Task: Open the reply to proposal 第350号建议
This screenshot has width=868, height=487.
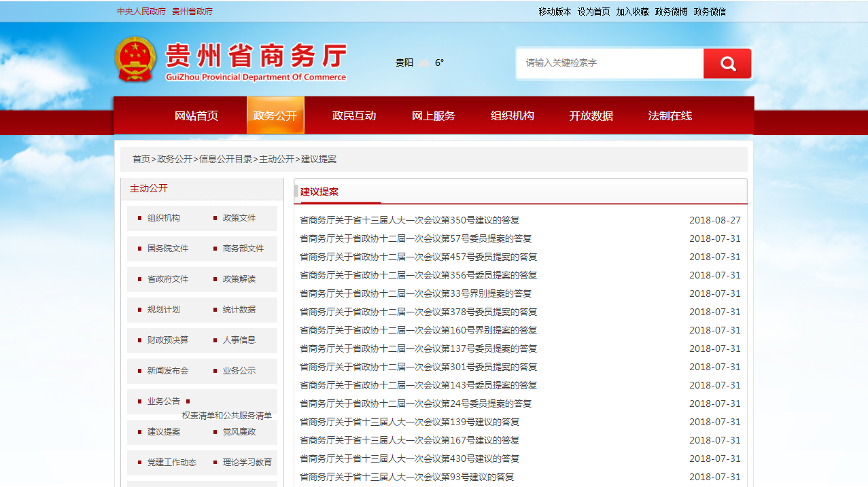Action: tap(409, 220)
